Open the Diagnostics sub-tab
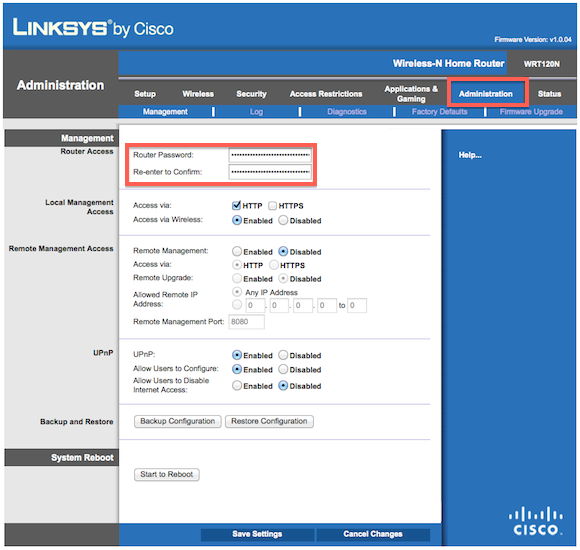This screenshot has height=550, width=580. (347, 112)
